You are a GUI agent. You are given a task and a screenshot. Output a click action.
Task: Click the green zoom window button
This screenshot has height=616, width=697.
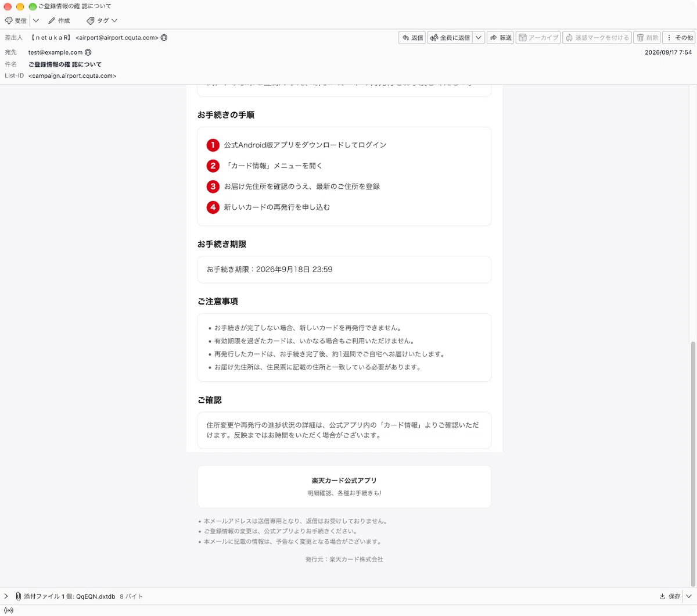(x=33, y=6)
